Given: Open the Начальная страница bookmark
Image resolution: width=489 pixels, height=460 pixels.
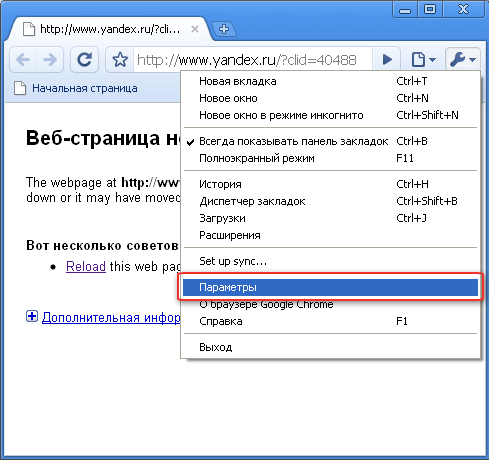Looking at the screenshot, I should pyautogui.click(x=76, y=88).
